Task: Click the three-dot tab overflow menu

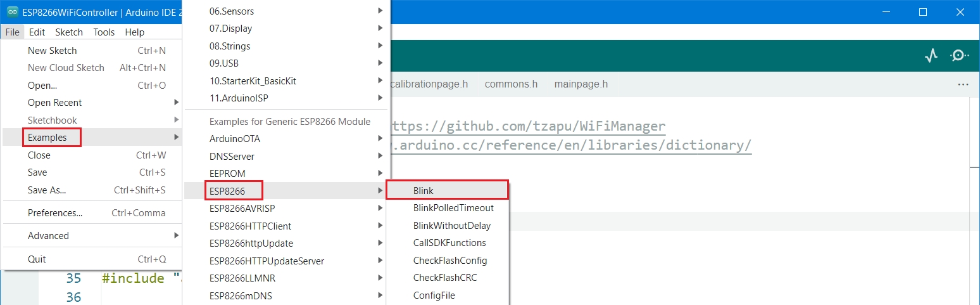Action: (x=963, y=84)
